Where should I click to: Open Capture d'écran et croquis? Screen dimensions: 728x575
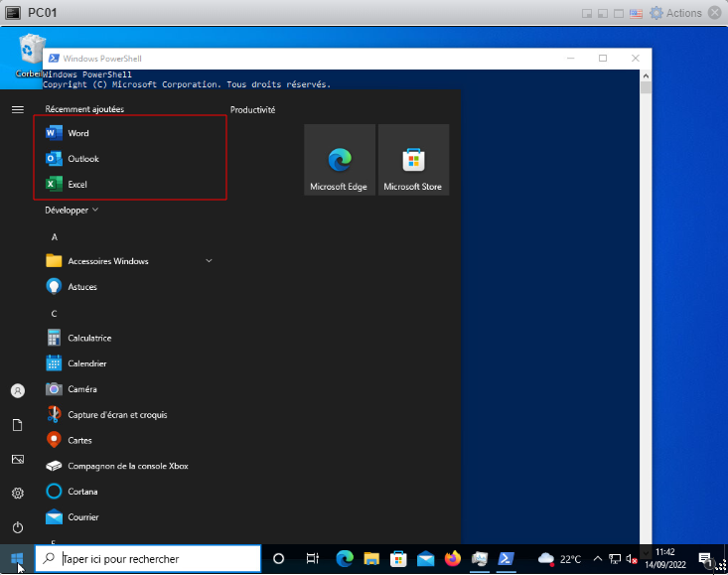point(116,414)
